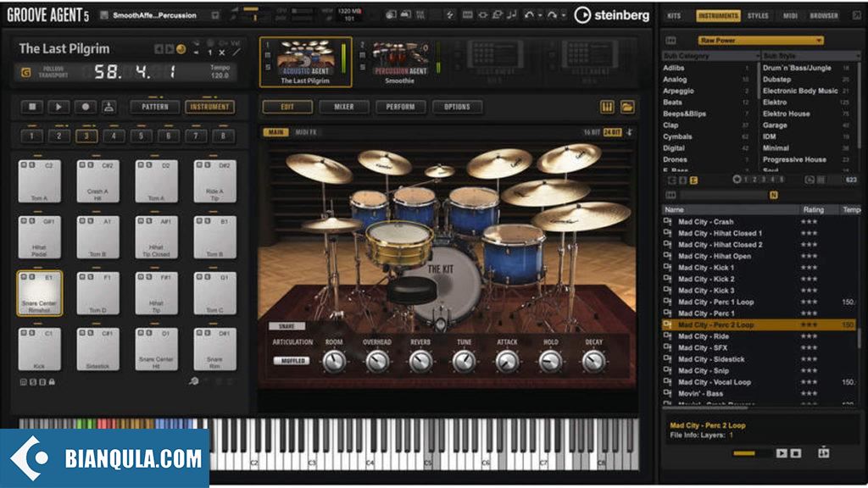This screenshot has height=488, width=868.
Task: Click the Decay knob
Action: point(593,361)
